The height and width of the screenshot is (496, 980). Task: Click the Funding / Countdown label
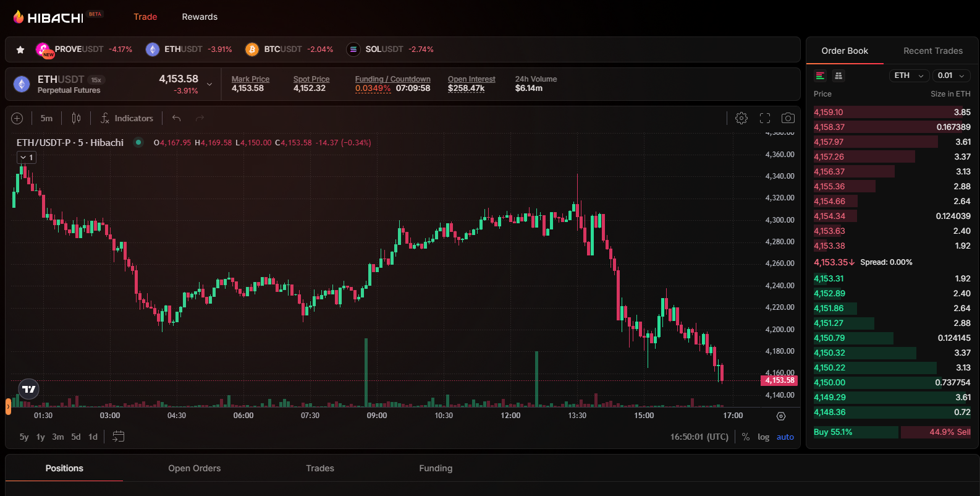tap(393, 79)
